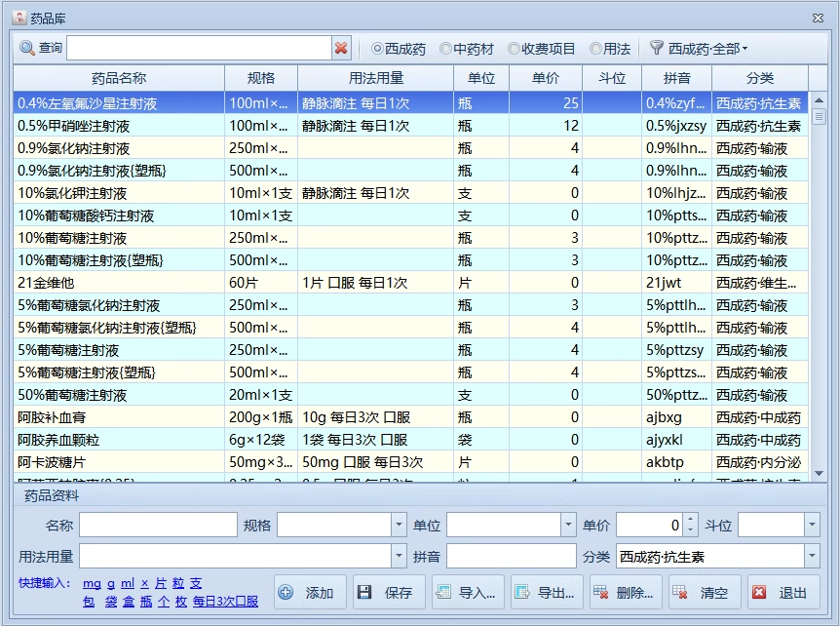This screenshot has height=626, width=840.
Task: Clear the search box with red X
Action: (x=341, y=48)
